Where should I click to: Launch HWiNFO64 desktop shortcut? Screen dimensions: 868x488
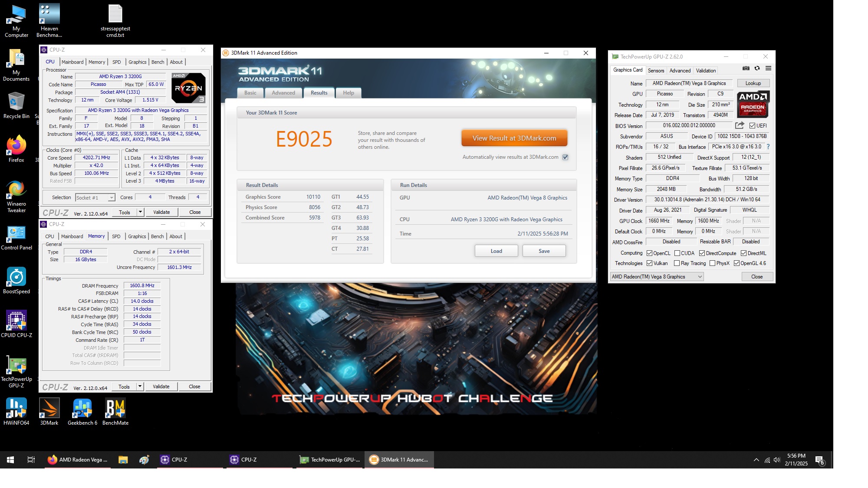(x=16, y=412)
